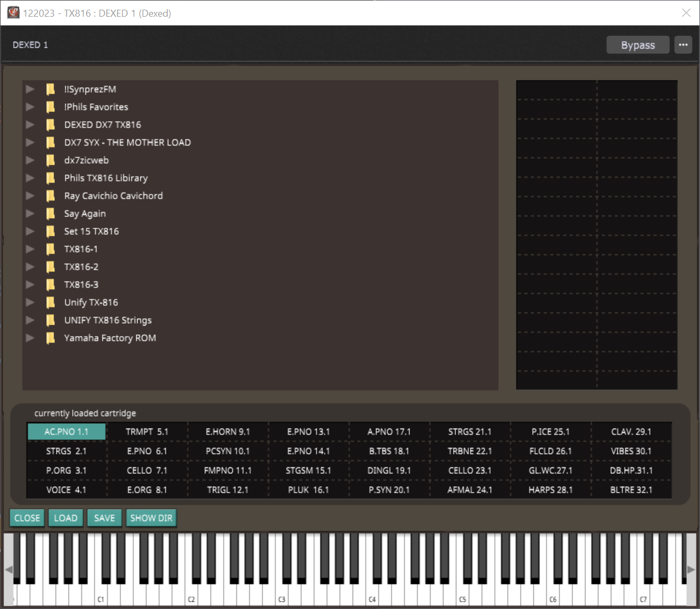Image resolution: width=700 pixels, height=609 pixels.
Task: Expand the TX816-1 tree entry
Action: 30,249
